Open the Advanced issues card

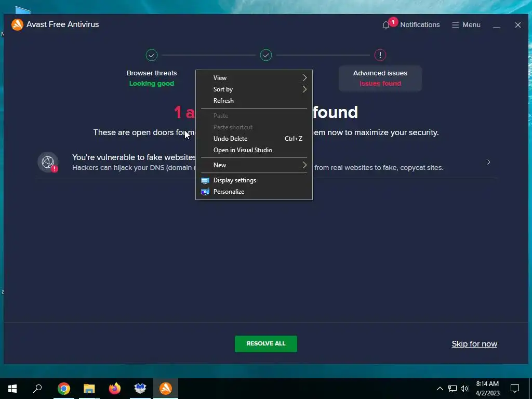(380, 78)
